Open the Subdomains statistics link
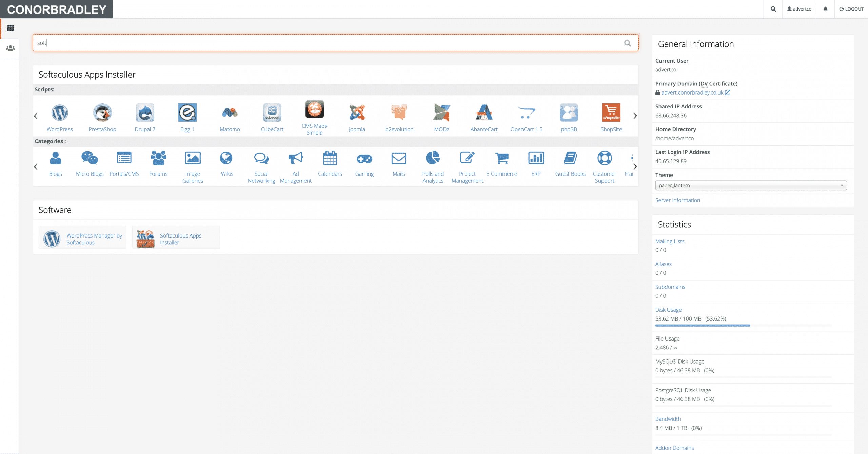Image resolution: width=868 pixels, height=454 pixels. 670,287
